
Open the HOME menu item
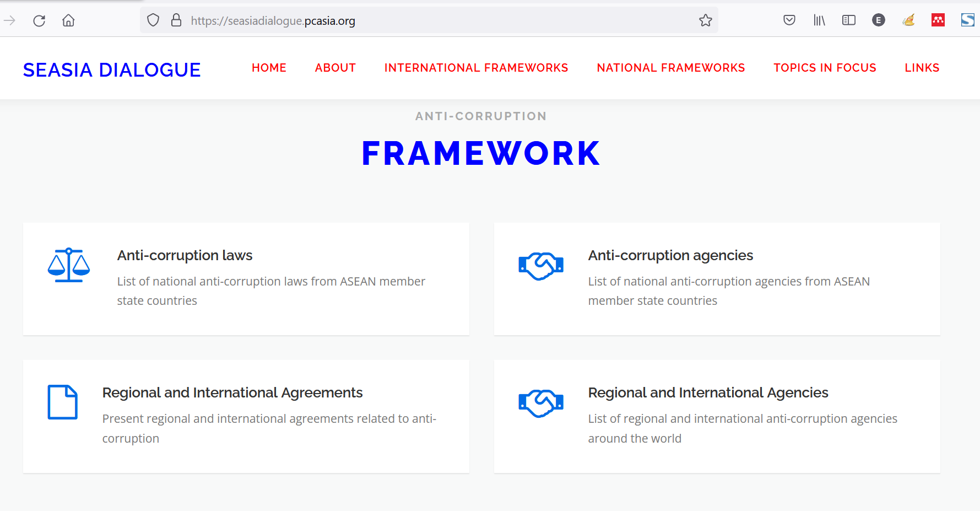coord(269,68)
